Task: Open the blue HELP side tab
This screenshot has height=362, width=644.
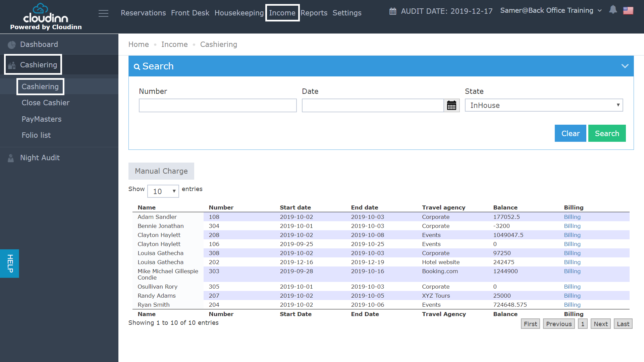Action: pos(9,263)
